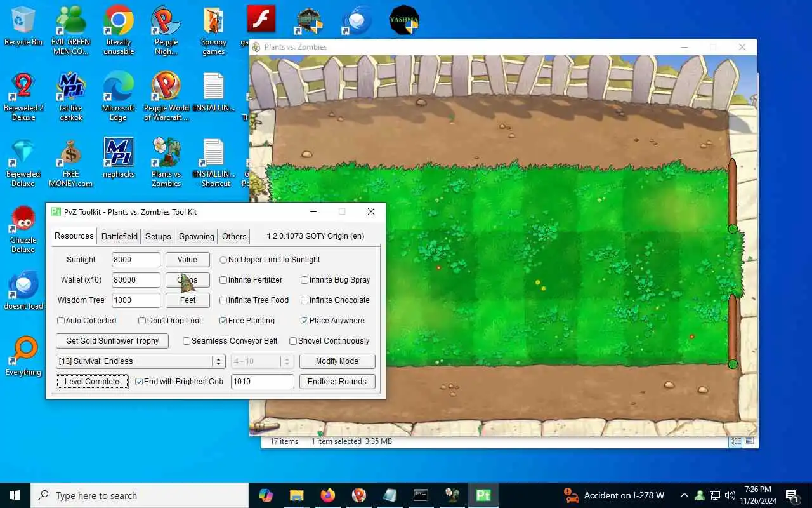Open the 'doesnt load' Thunderbird icon
Image resolution: width=812 pixels, height=508 pixels.
click(x=23, y=290)
